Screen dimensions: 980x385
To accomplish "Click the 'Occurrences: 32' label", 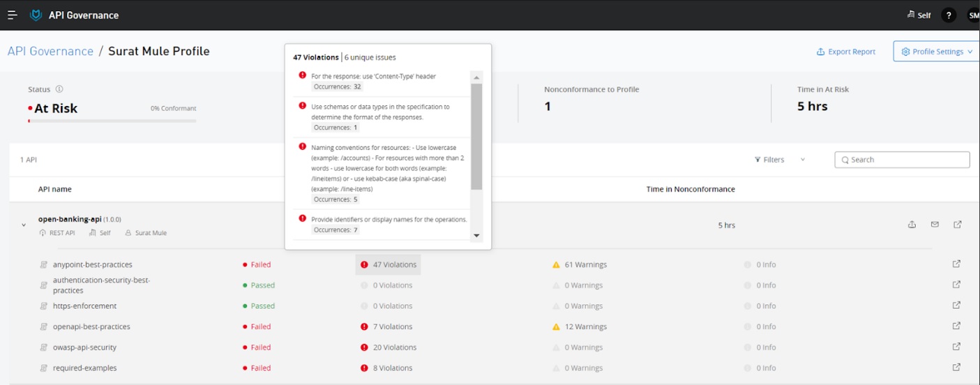I will click(338, 87).
